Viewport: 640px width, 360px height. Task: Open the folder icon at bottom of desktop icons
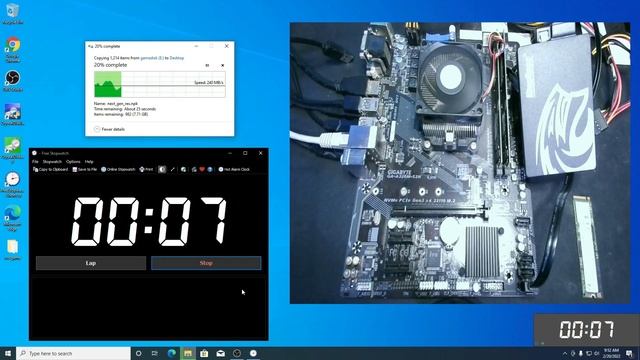13,250
